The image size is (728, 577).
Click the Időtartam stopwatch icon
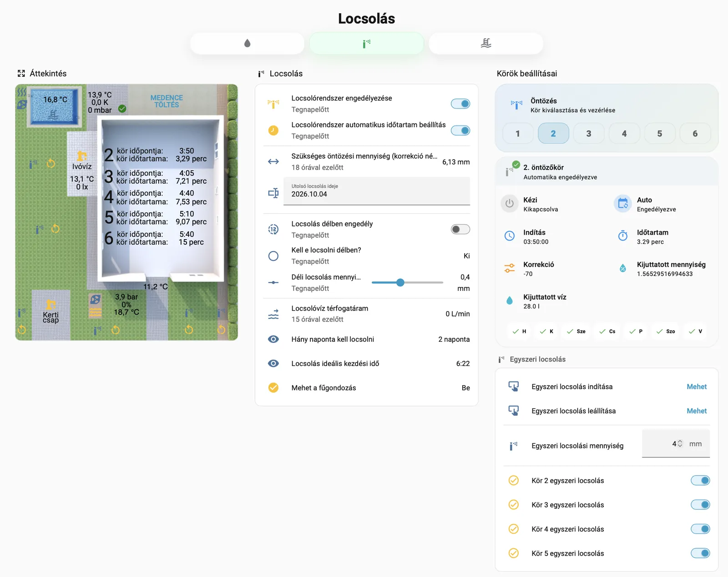pos(623,236)
